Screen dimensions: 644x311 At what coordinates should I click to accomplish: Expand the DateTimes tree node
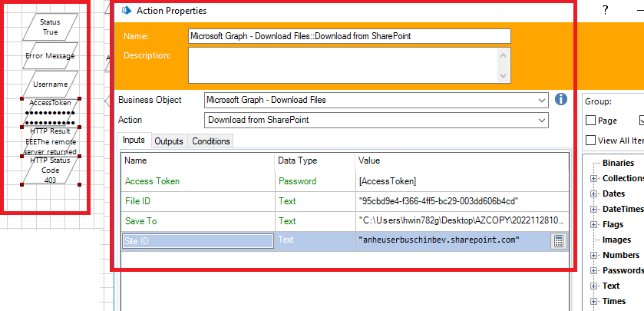(x=593, y=209)
